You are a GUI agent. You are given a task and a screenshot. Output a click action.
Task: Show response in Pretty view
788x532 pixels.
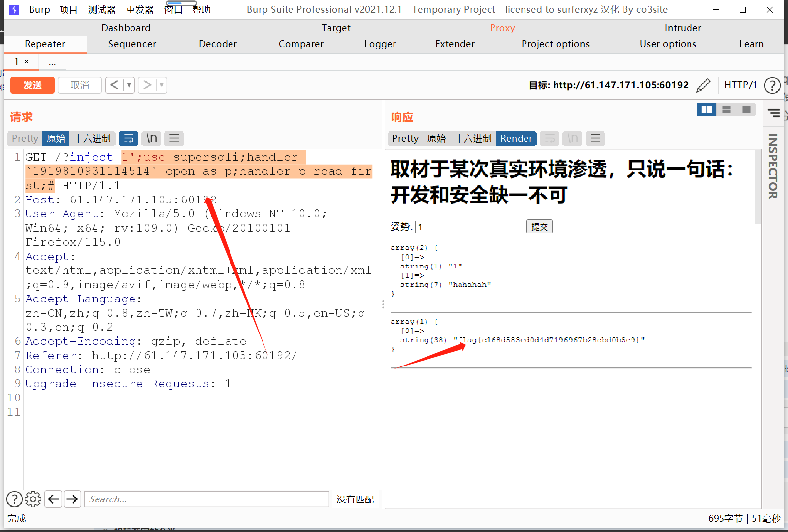[x=405, y=138]
